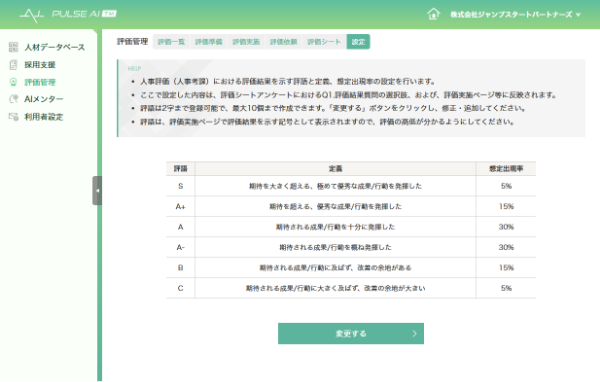Go to home via house icon

tap(433, 14)
